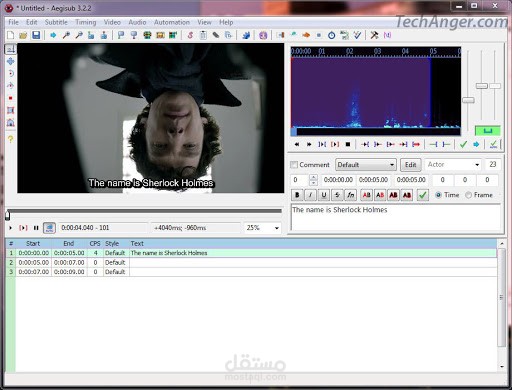Toggle Italic formatting button
This screenshot has width=512, height=390.
pyautogui.click(x=310, y=195)
